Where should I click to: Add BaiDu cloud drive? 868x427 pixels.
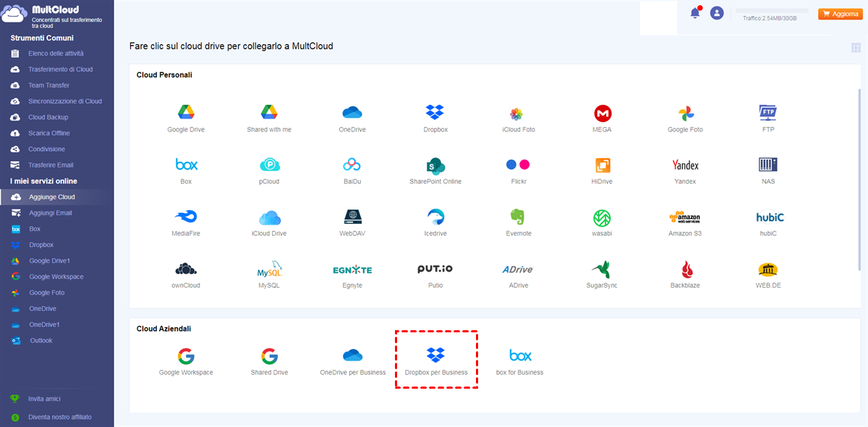tap(352, 165)
